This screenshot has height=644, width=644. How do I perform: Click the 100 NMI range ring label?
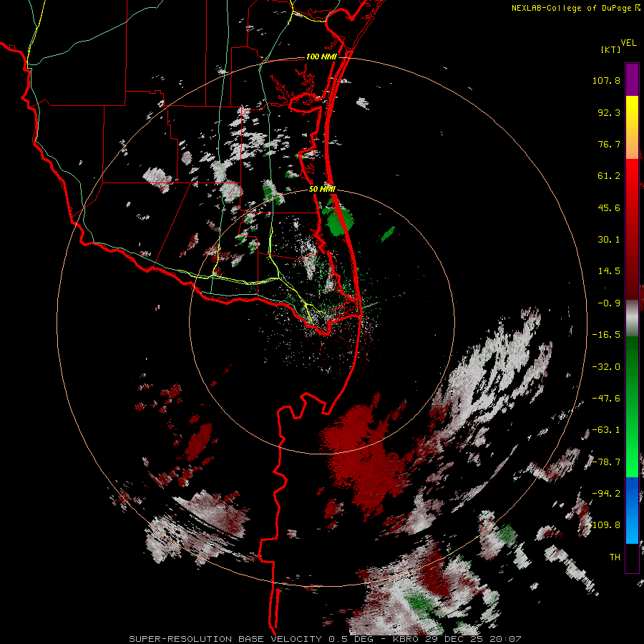point(321,57)
